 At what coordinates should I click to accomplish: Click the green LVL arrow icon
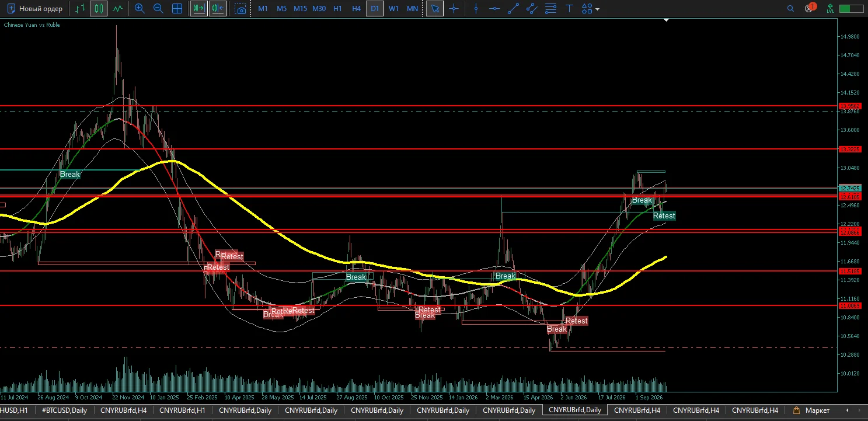pos(830,9)
